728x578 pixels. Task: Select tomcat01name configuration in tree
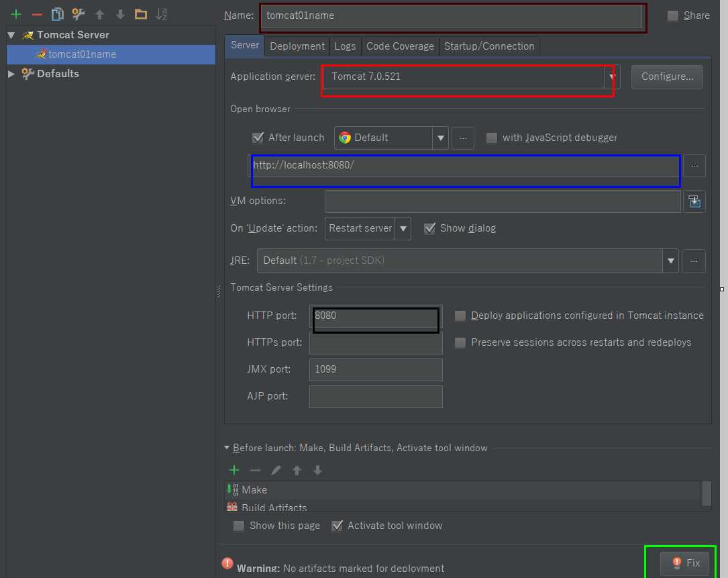click(111, 54)
